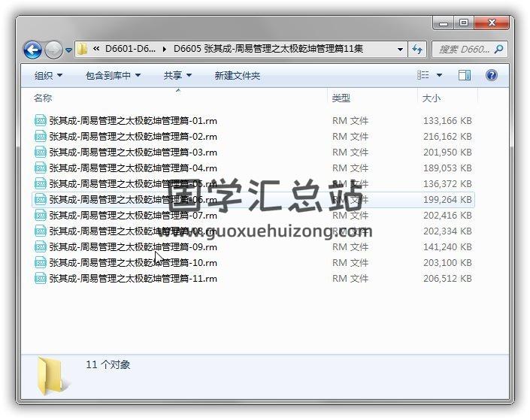The width and height of the screenshot is (530, 420).
Task: Sort by the 名称 column header
Action: pyautogui.click(x=43, y=98)
